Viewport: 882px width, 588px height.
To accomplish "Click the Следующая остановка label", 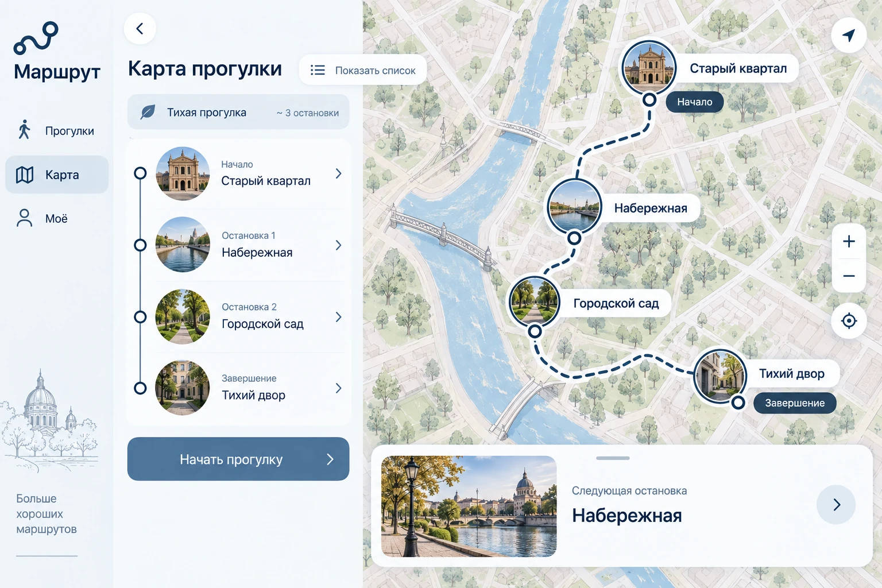I will click(x=629, y=491).
